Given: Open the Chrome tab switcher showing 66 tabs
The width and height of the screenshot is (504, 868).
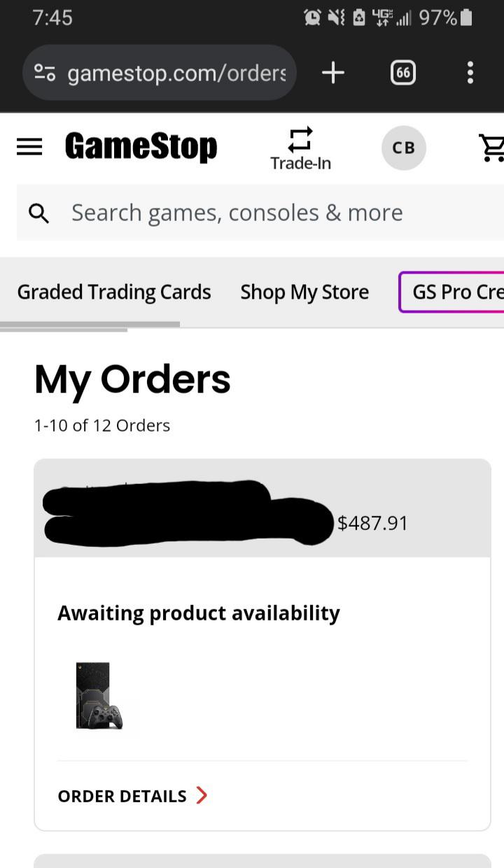Looking at the screenshot, I should pyautogui.click(x=402, y=72).
